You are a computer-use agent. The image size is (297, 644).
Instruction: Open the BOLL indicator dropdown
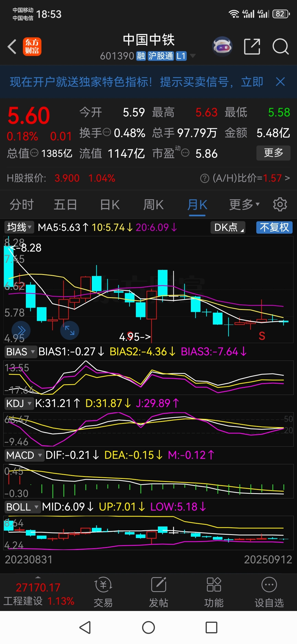pyautogui.click(x=23, y=507)
